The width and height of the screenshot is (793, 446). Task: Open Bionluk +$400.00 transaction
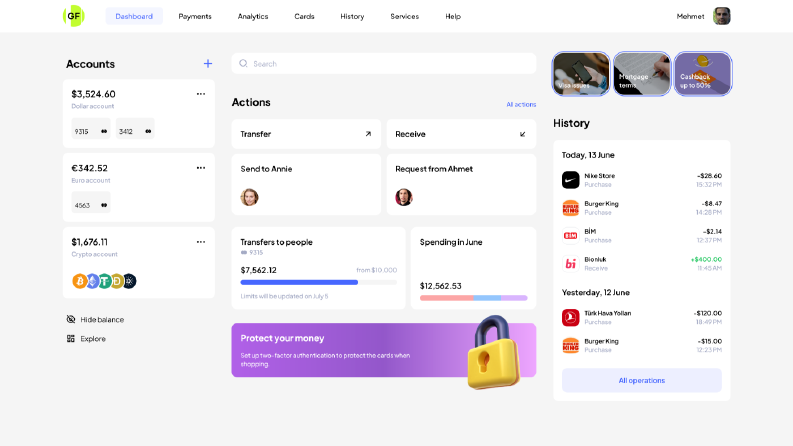click(642, 263)
